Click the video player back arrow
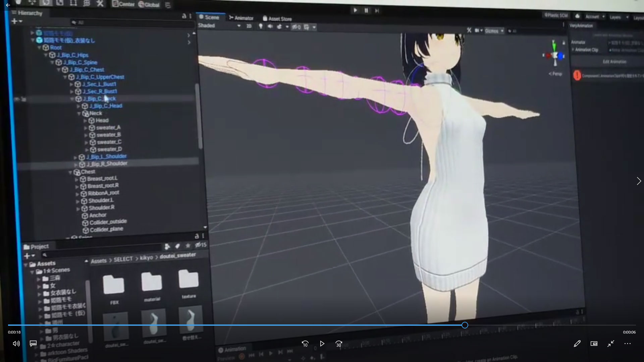This screenshot has width=644, height=362. [8, 5]
